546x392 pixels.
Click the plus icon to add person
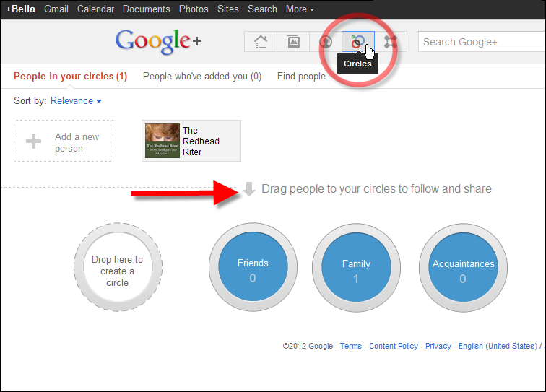tap(33, 141)
